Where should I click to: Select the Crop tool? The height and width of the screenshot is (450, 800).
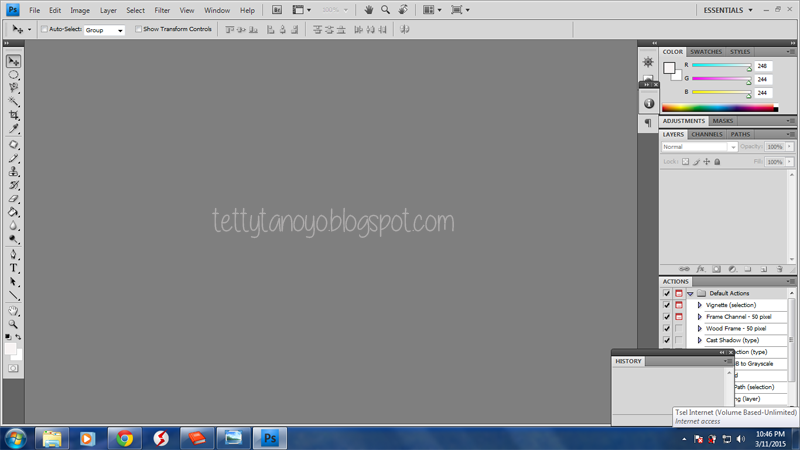click(x=14, y=116)
